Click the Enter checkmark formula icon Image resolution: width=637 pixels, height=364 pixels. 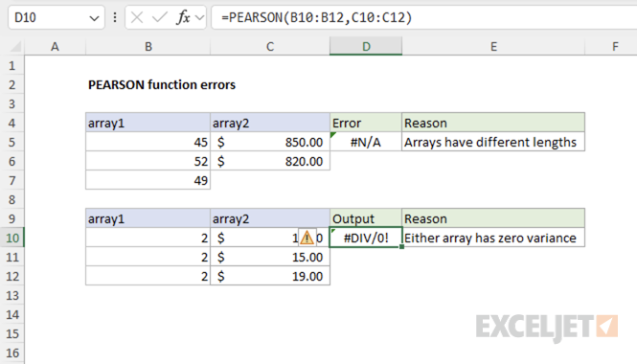pos(159,17)
